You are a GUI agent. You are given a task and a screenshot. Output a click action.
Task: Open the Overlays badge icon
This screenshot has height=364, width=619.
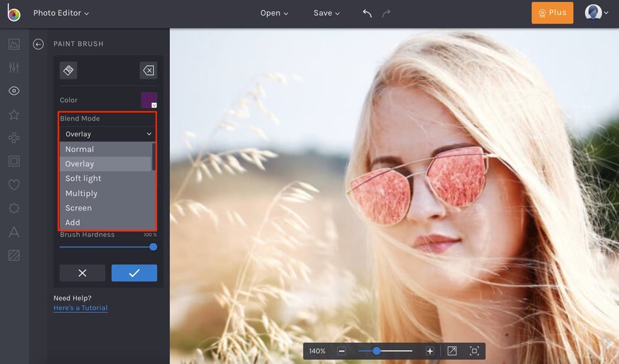[x=14, y=208]
